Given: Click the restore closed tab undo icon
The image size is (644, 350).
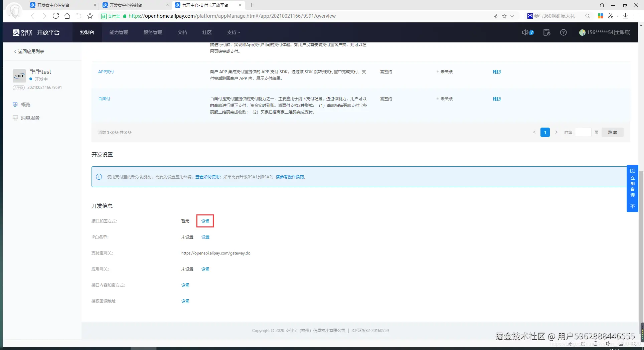Looking at the screenshot, I should click(x=78, y=16).
